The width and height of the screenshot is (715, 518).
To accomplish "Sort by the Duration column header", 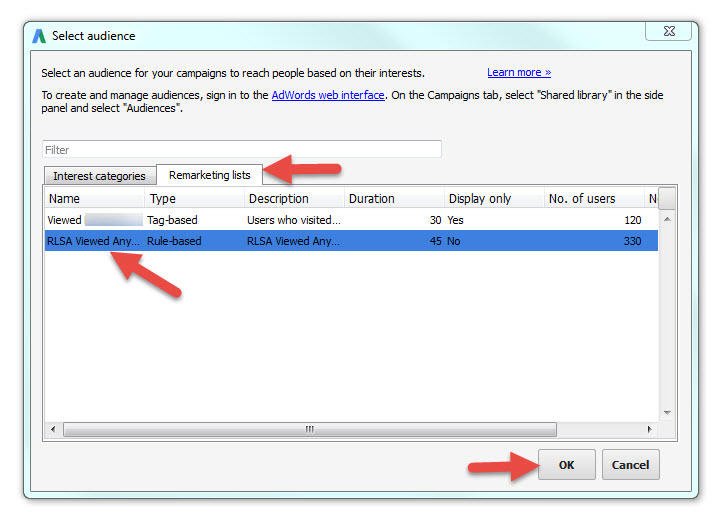I will point(394,199).
